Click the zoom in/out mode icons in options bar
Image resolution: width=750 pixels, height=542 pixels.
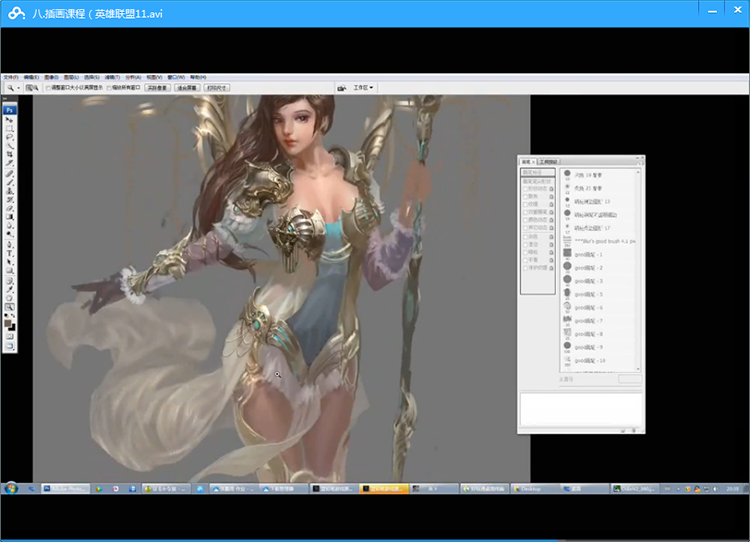coord(32,88)
